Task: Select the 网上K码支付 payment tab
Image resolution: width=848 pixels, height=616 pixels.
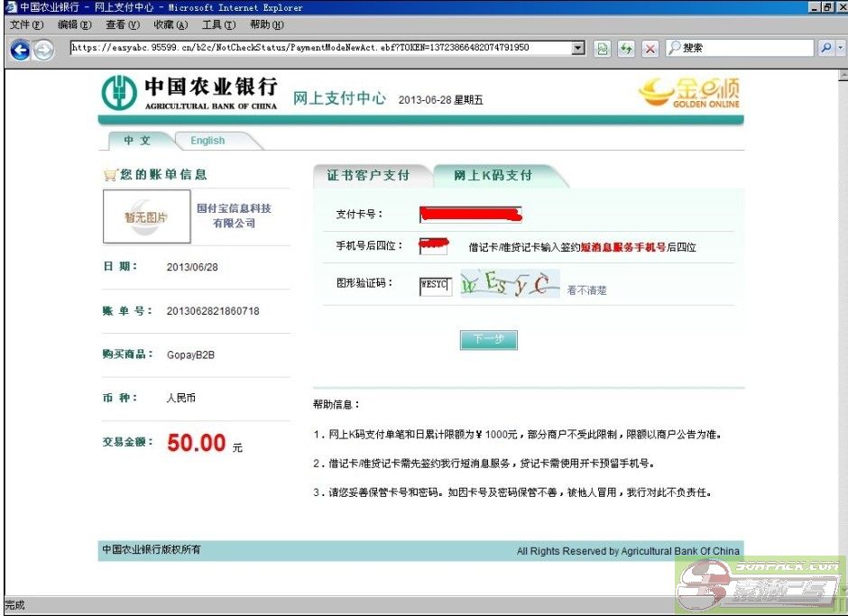Action: pyautogui.click(x=493, y=175)
